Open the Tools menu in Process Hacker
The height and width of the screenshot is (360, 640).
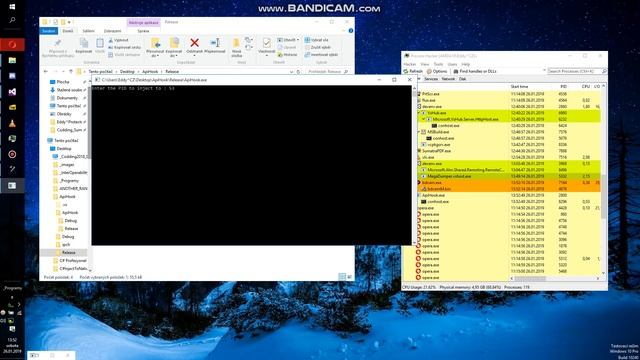coord(438,64)
